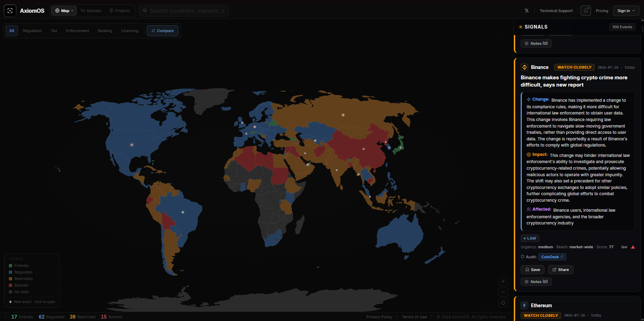This screenshot has width=644, height=321.
Task: Share the Binance signal
Action: click(x=561, y=270)
